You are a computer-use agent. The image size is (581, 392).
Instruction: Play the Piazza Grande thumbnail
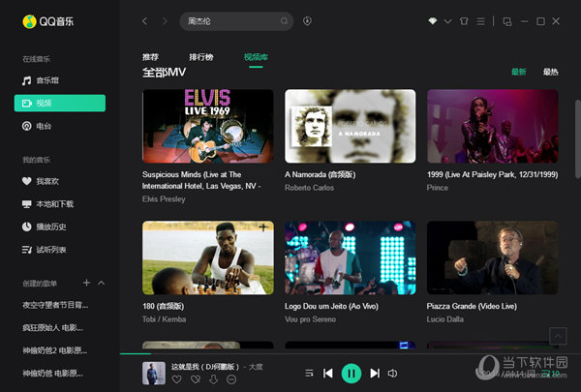[x=493, y=257]
